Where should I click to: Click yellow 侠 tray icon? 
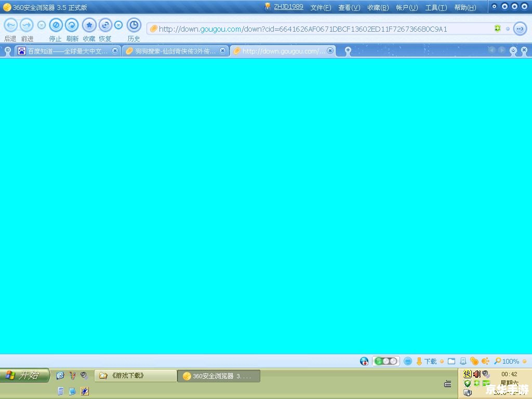(467, 374)
